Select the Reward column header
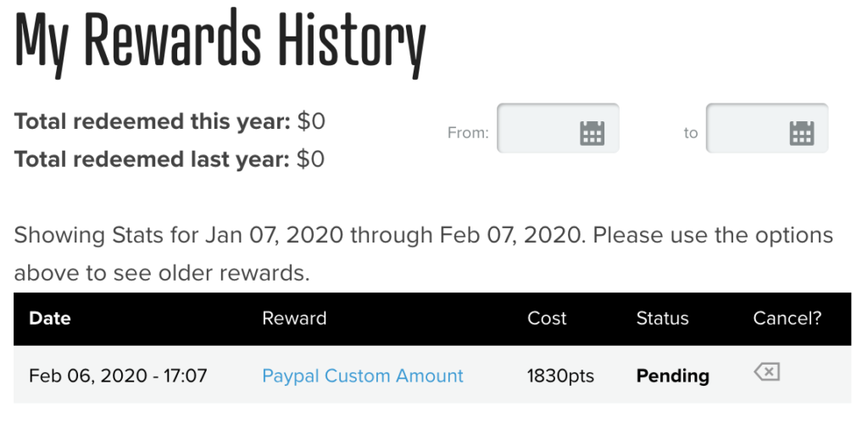 [294, 318]
